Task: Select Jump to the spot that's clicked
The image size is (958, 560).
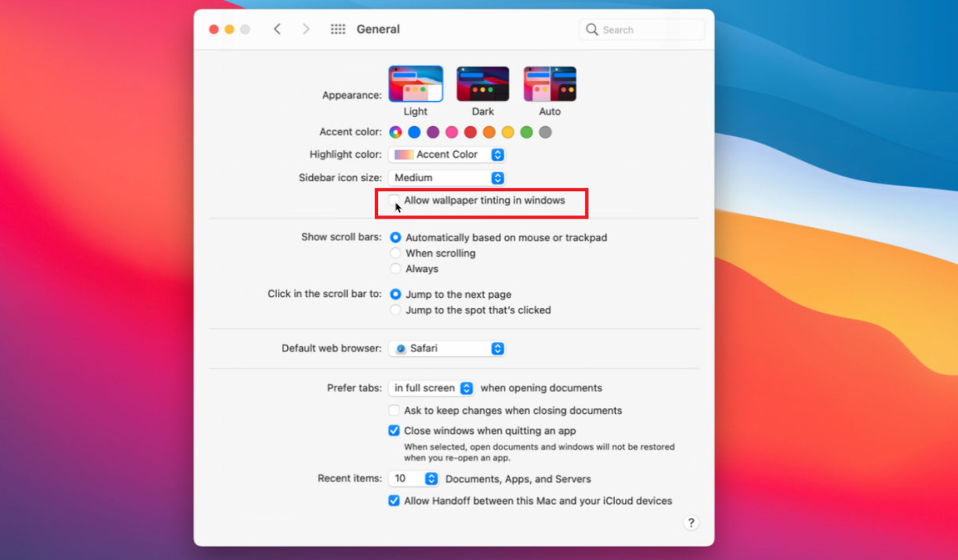Action: (395, 310)
